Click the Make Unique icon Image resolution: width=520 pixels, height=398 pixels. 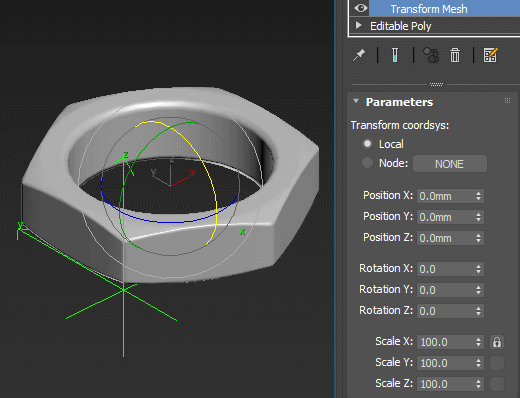[431, 55]
